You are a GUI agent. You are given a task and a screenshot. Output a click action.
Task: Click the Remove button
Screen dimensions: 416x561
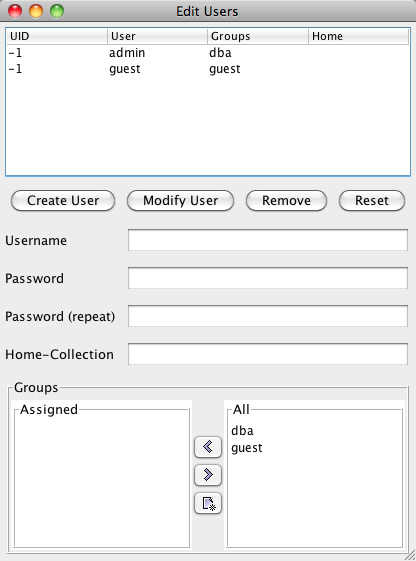(x=286, y=200)
